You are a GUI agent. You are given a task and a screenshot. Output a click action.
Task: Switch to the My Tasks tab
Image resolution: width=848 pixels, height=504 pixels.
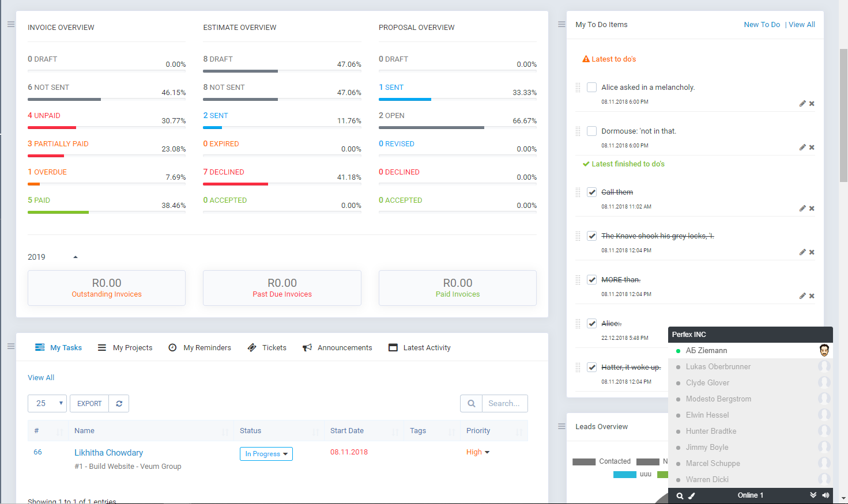pyautogui.click(x=58, y=347)
